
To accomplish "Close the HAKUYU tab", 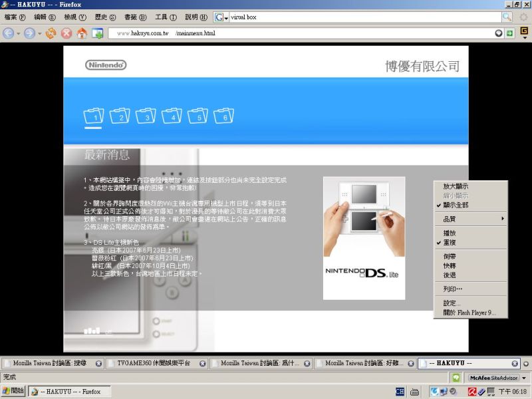I will coord(515,363).
